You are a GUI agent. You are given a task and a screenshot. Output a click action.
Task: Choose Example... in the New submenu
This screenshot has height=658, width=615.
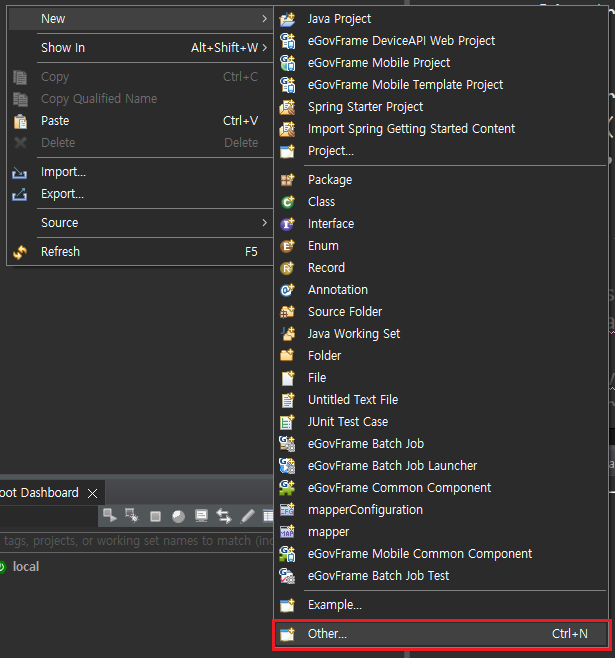pos(441,605)
